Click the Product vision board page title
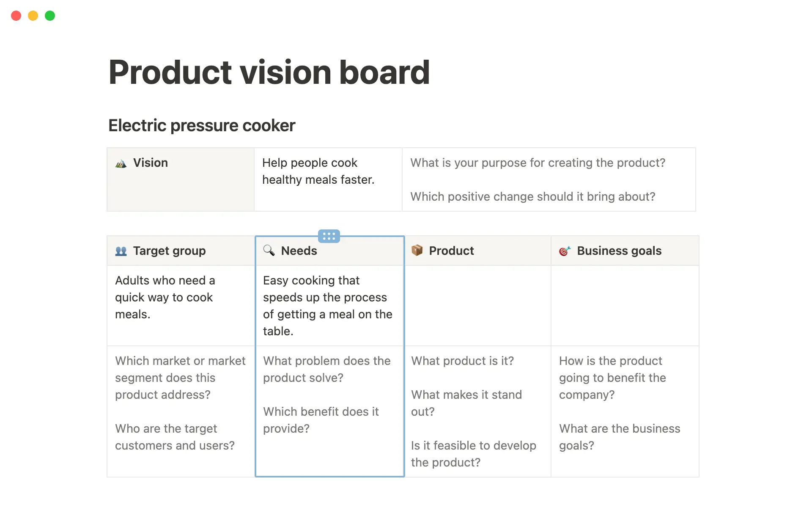The width and height of the screenshot is (812, 508). 269,72
